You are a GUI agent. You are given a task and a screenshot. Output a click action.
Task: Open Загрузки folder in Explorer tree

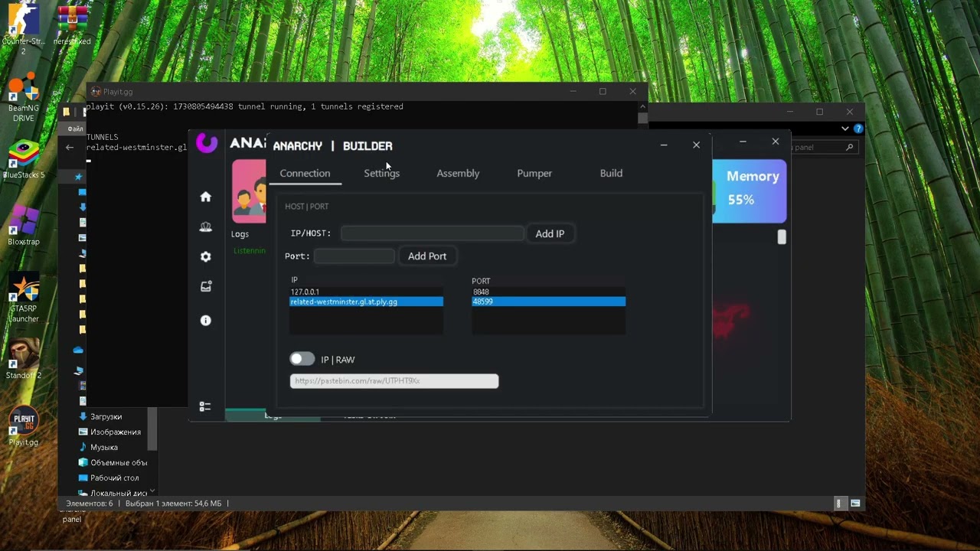106,417
